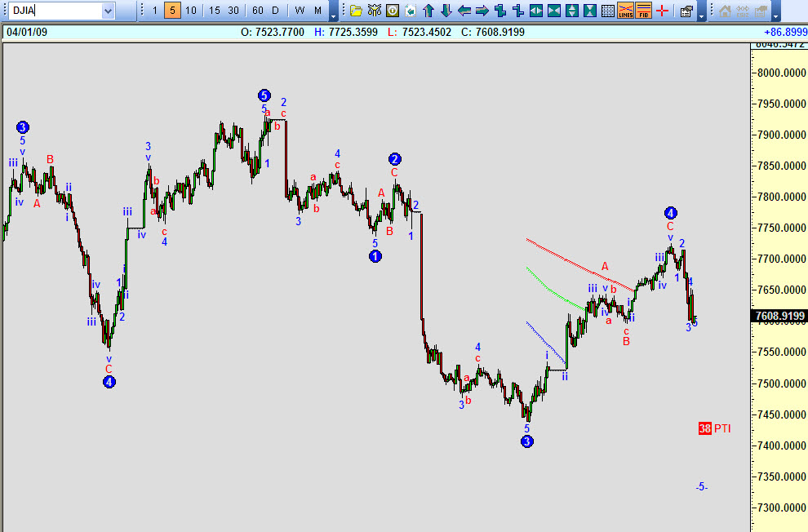
Task: Activate the red crosshair cursor tool
Action: point(662,11)
